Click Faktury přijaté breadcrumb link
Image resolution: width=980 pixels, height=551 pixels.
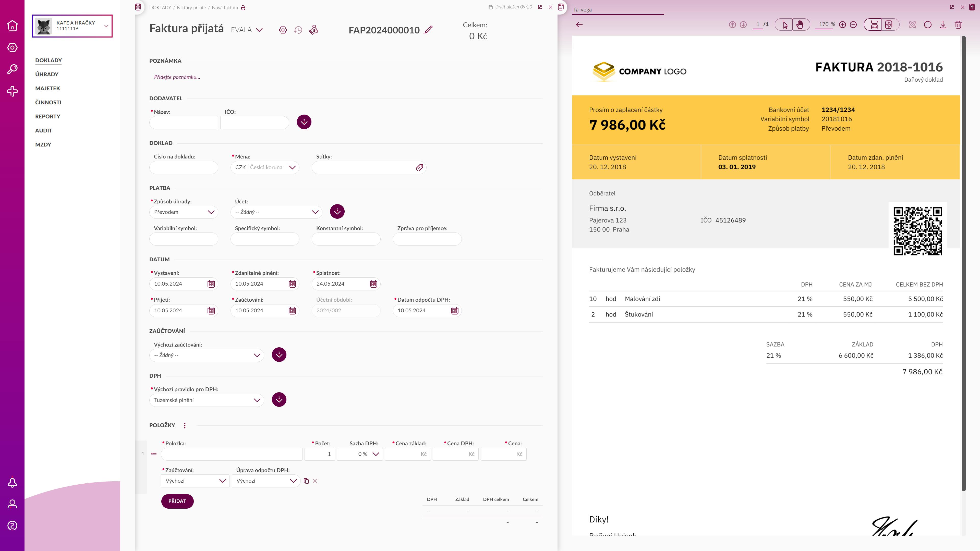(191, 8)
